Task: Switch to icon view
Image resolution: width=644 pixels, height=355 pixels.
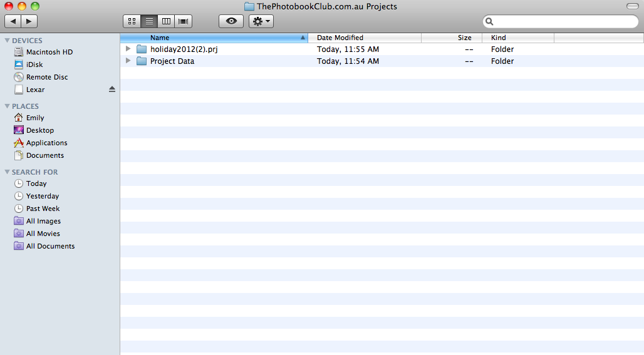Action: pos(132,21)
